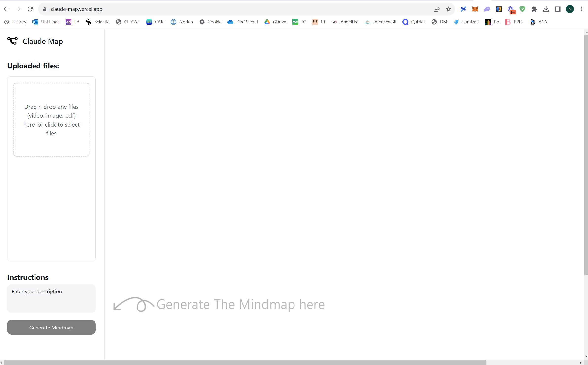Click the drag n drop file upload area

51,120
